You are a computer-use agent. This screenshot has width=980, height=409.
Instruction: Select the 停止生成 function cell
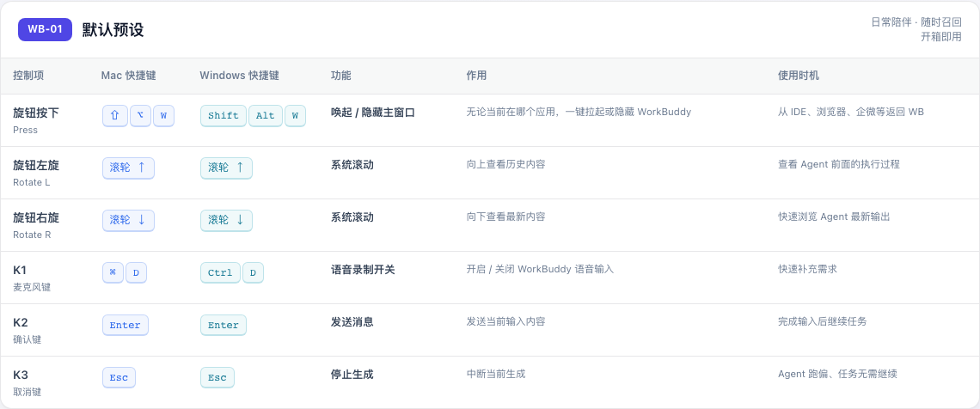point(352,375)
